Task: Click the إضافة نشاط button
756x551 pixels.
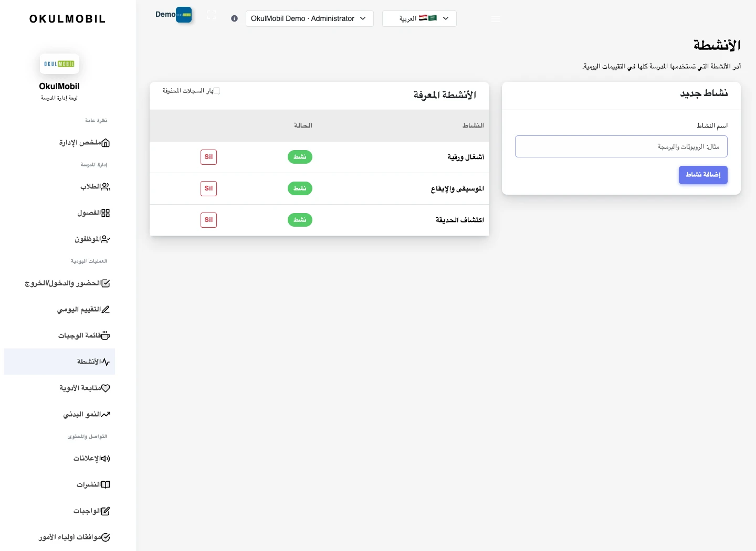Action: coord(703,175)
